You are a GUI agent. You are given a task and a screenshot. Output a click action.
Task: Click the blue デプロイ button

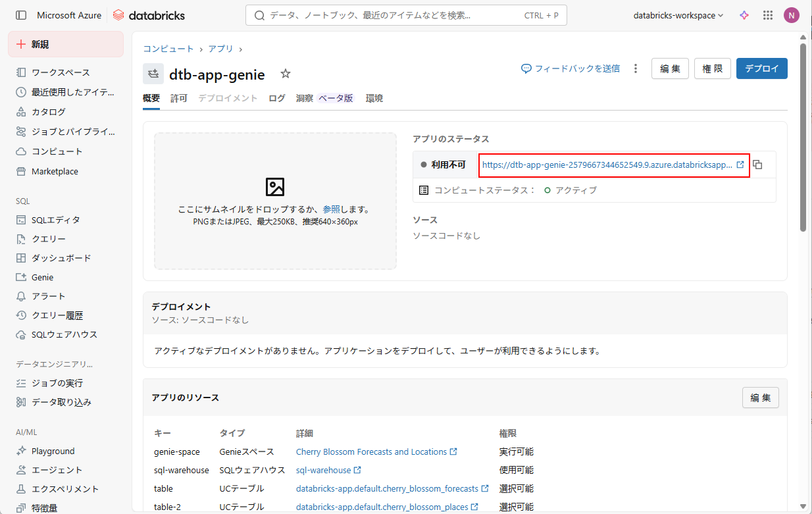(x=761, y=68)
